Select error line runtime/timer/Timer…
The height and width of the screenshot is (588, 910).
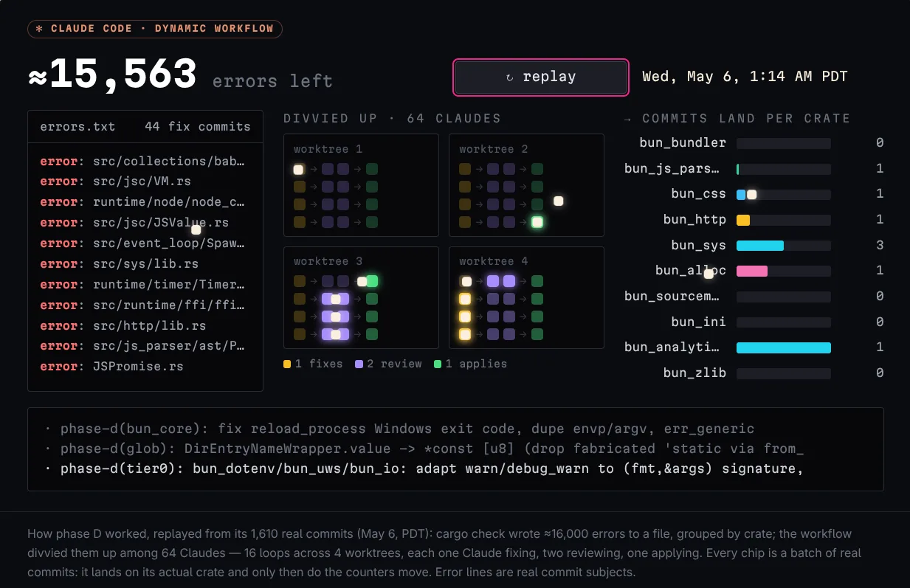click(142, 285)
